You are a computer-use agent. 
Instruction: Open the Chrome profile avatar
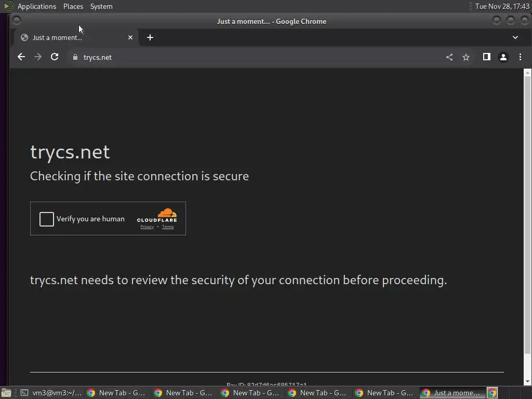pyautogui.click(x=503, y=57)
